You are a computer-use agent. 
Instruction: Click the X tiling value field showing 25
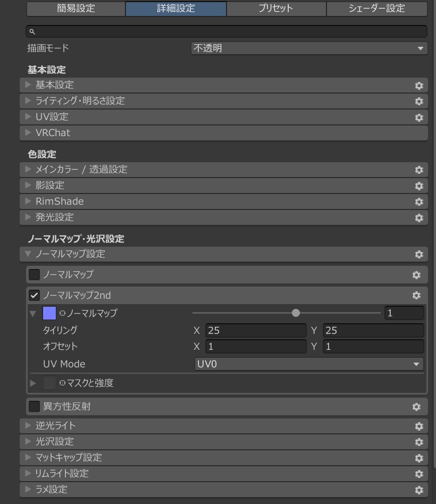tap(254, 330)
